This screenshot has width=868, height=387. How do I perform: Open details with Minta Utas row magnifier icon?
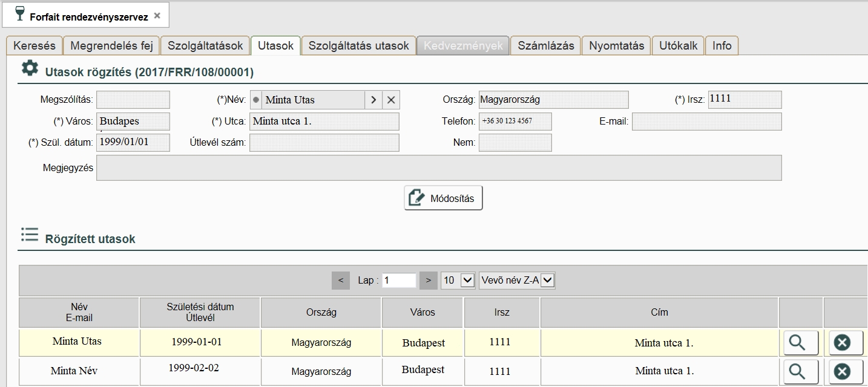pos(801,342)
